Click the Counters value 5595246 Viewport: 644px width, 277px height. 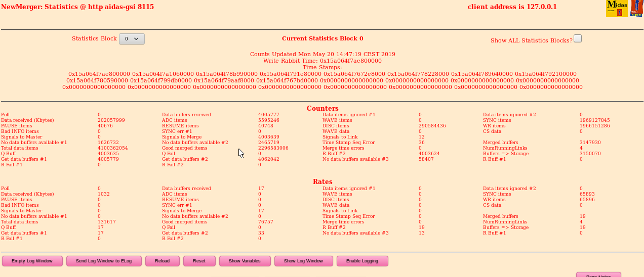(x=269, y=120)
